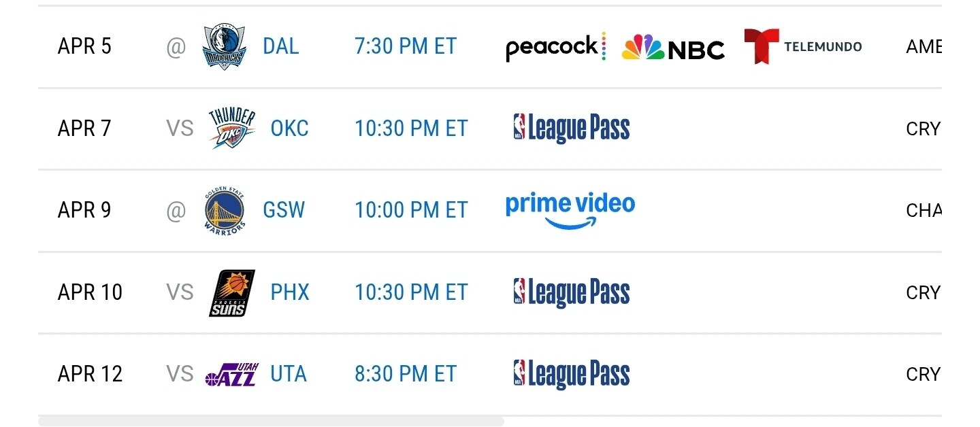
Task: Open the Utah Jazz logo
Action: [232, 374]
